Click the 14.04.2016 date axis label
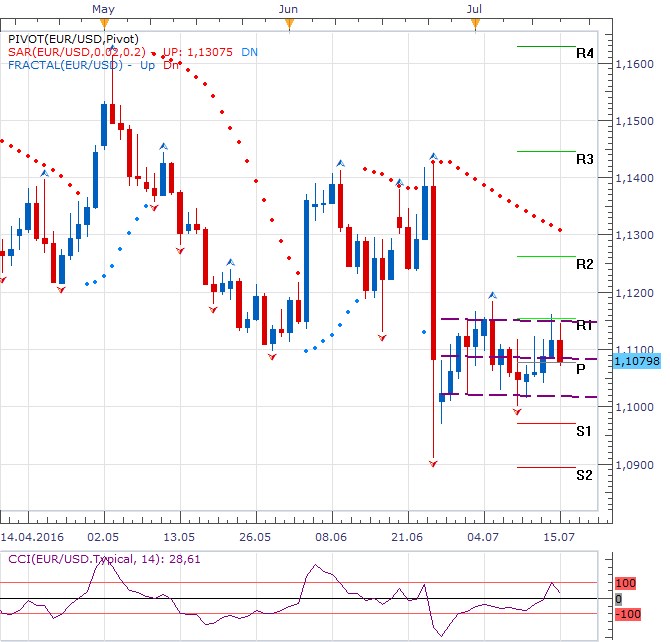The height and width of the screenshot is (642, 670). click(32, 537)
